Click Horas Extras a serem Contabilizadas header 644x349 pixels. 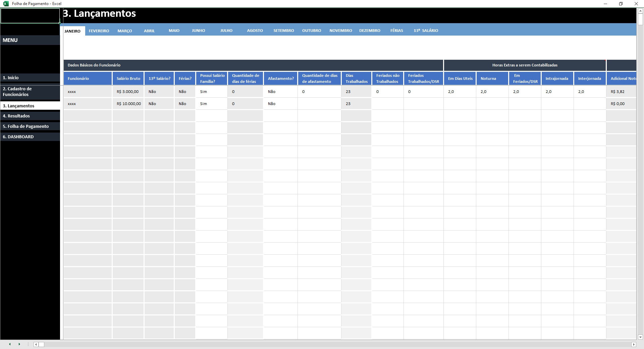pyautogui.click(x=525, y=65)
